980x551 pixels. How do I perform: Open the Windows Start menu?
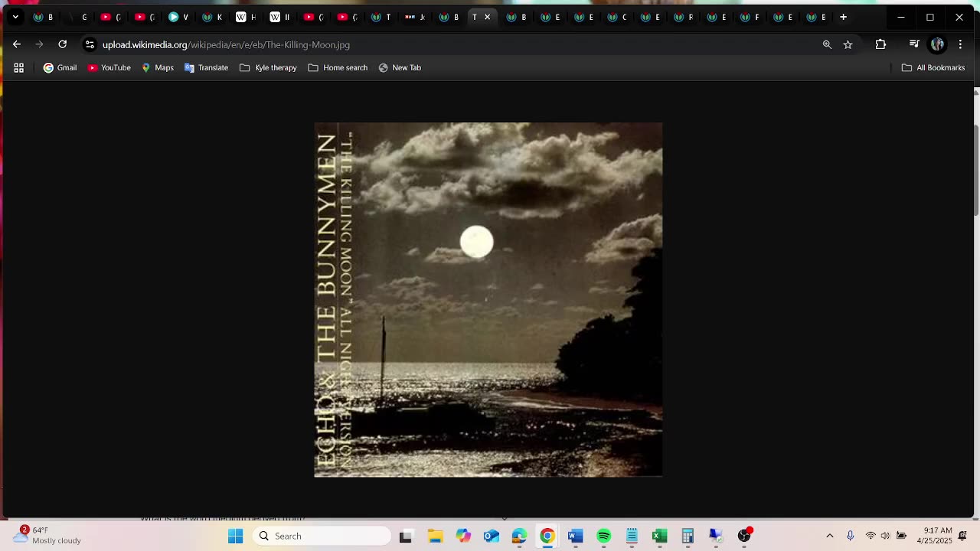(235, 536)
